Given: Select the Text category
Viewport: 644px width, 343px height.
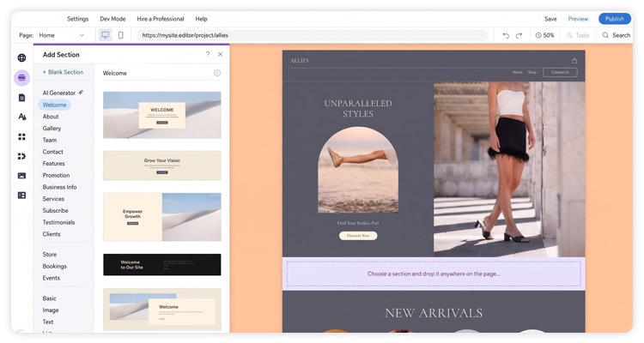Looking at the screenshot, I should click(x=47, y=322).
